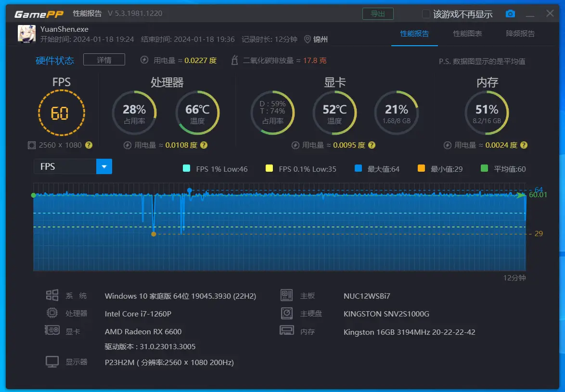The height and width of the screenshot is (392, 565).
Task: Click the orange minimum-value marker on chart
Action: point(154,234)
